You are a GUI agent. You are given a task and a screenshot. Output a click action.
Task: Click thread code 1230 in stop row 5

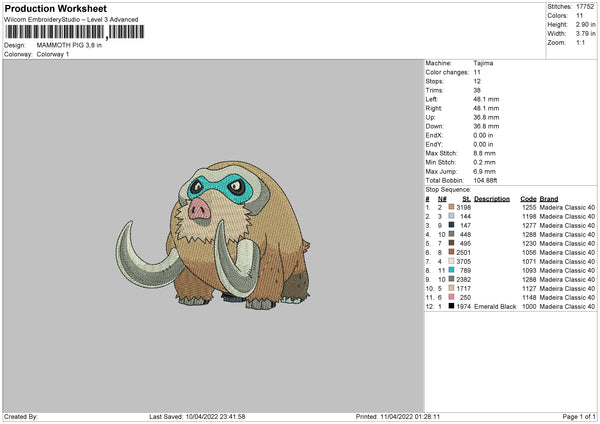(529, 243)
